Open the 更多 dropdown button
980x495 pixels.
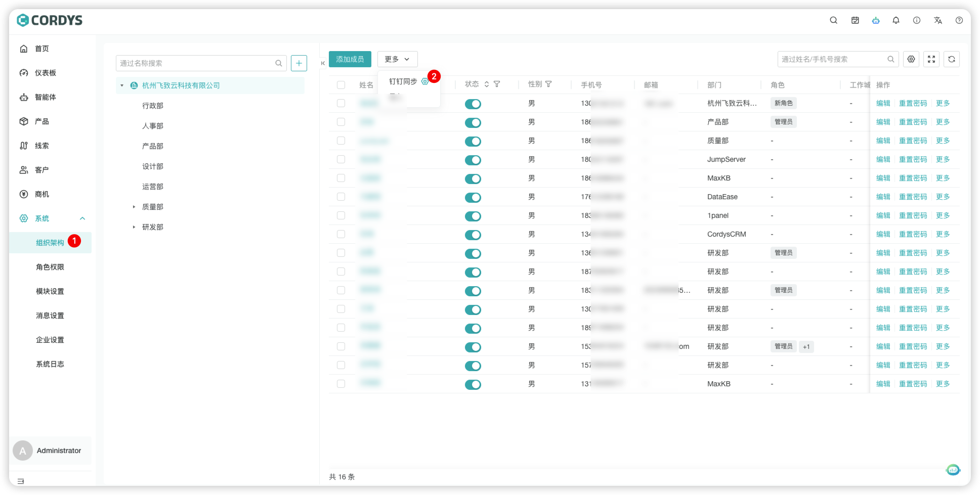coord(397,59)
